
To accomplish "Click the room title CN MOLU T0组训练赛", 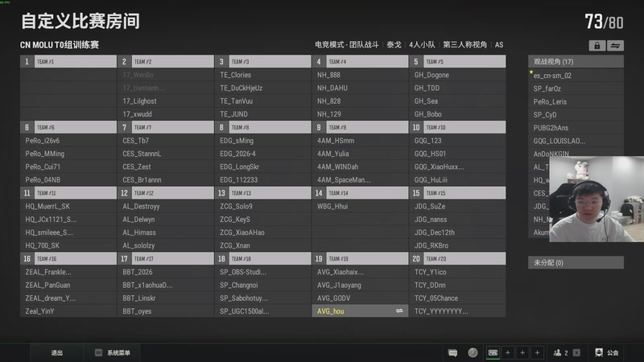I will [x=60, y=45].
